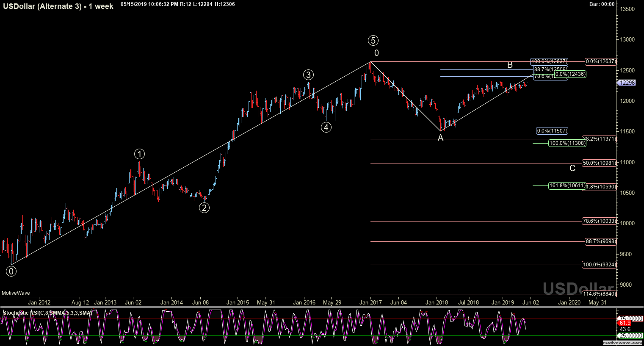644x346 pixels.
Task: Select the circled wave 3 label
Action: pos(308,75)
